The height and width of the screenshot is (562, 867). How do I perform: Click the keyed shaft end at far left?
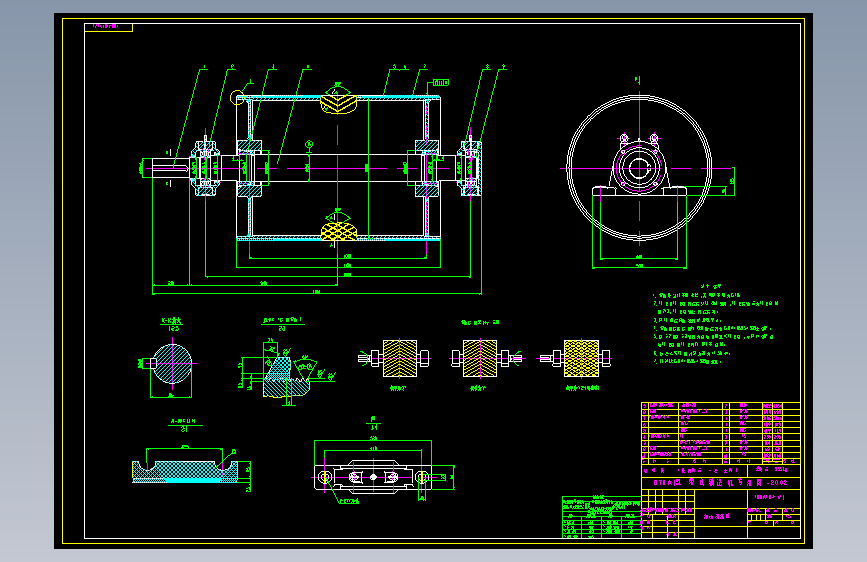(x=170, y=168)
